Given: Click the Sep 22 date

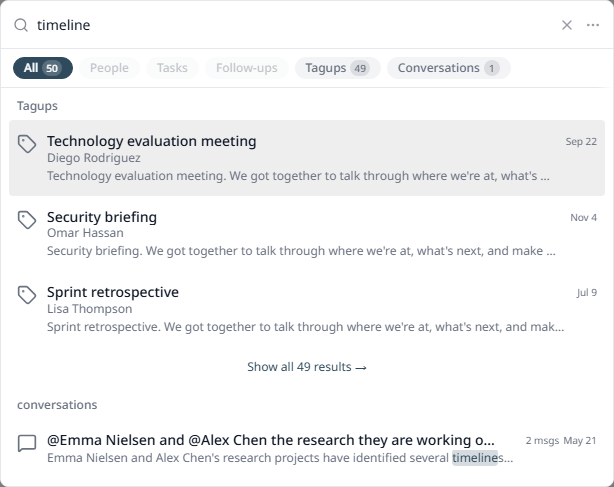Looking at the screenshot, I should tap(581, 141).
